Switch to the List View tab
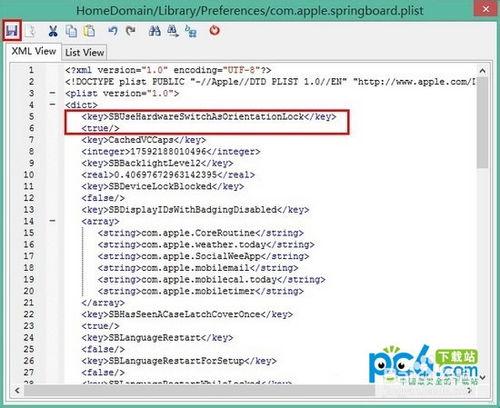The image size is (500, 408). pos(84,52)
